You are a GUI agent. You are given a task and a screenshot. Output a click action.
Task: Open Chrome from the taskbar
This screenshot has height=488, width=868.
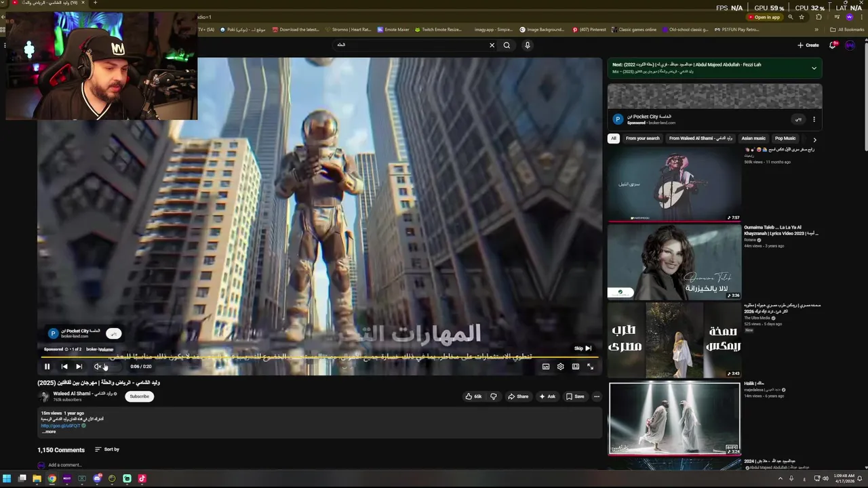point(52,479)
